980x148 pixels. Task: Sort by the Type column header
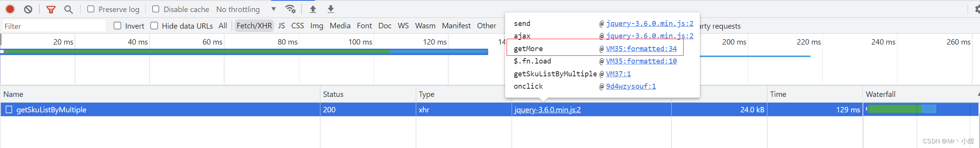[464, 94]
